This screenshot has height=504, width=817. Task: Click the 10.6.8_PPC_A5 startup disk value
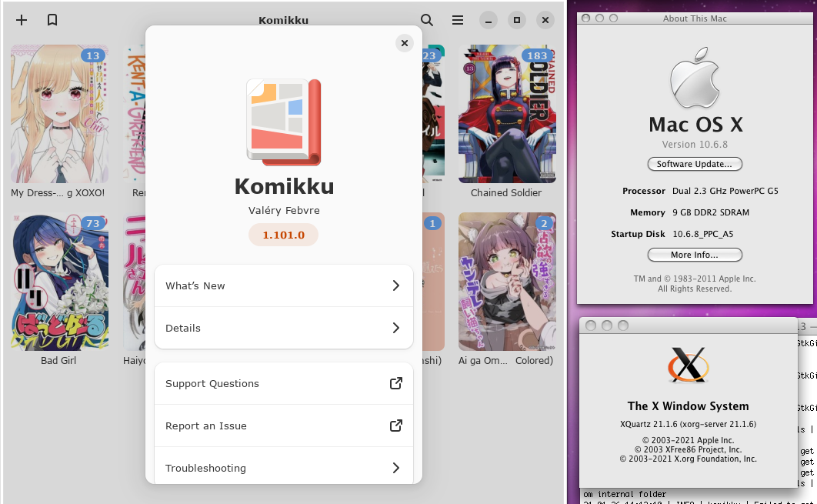(703, 234)
